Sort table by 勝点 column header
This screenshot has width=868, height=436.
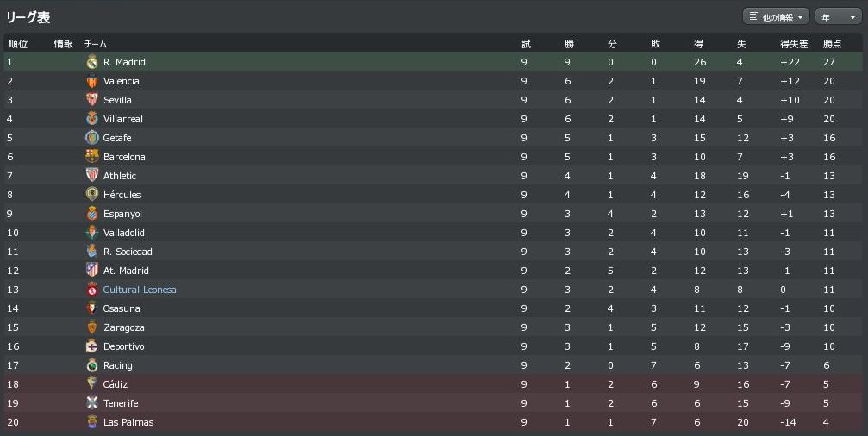[832, 43]
